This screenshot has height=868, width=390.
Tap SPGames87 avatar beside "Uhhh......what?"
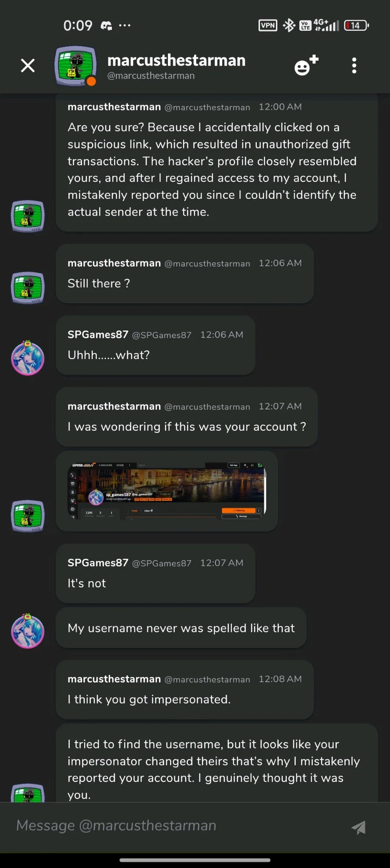28,358
